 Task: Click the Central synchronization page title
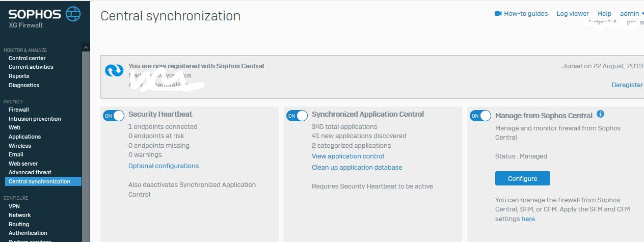click(171, 16)
